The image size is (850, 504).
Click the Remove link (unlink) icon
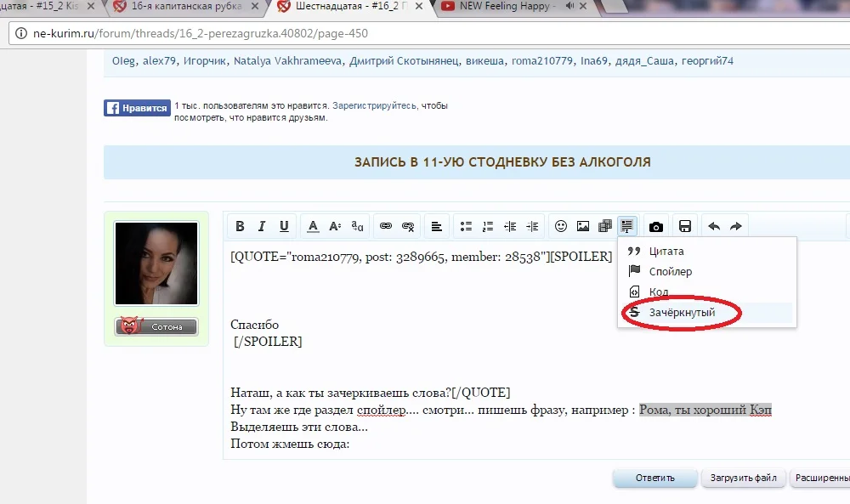point(407,225)
